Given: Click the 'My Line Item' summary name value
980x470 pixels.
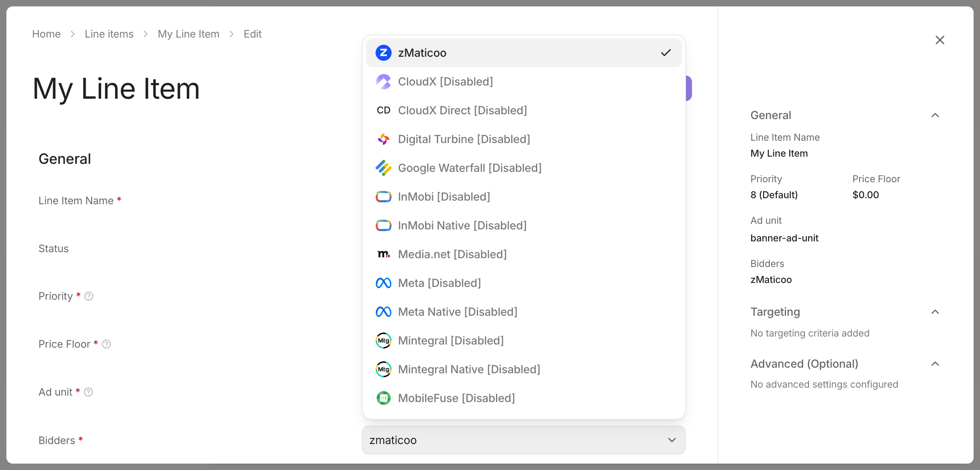Looking at the screenshot, I should pyautogui.click(x=779, y=153).
